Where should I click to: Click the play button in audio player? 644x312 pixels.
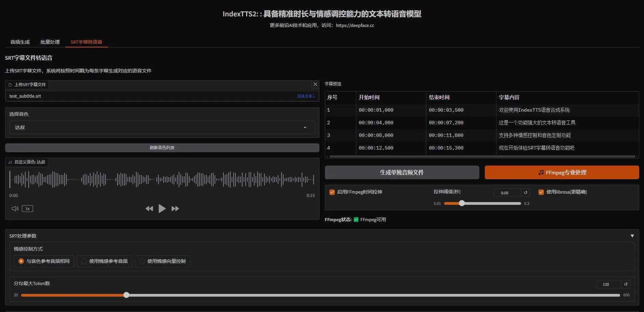click(162, 209)
